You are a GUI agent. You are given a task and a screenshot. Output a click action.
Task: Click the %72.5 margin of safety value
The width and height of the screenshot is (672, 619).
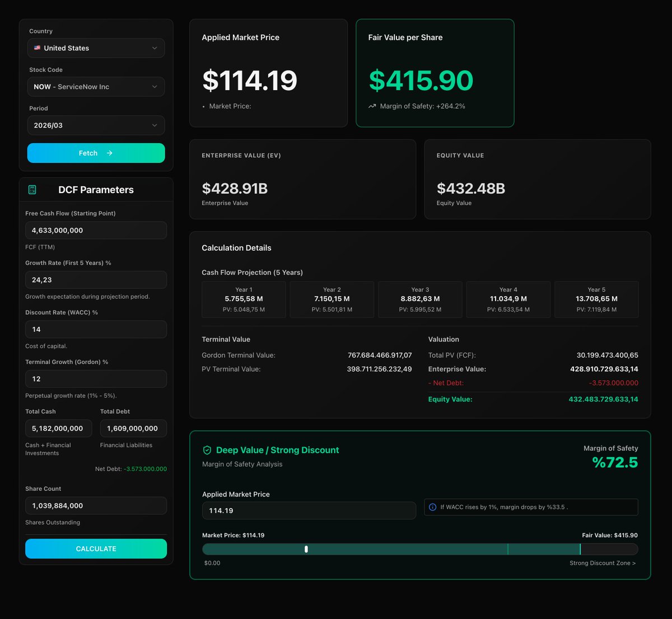pos(615,463)
